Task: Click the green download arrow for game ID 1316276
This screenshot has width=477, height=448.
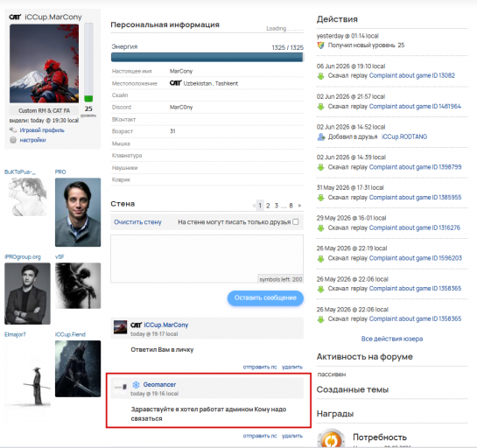Action: coord(320,228)
